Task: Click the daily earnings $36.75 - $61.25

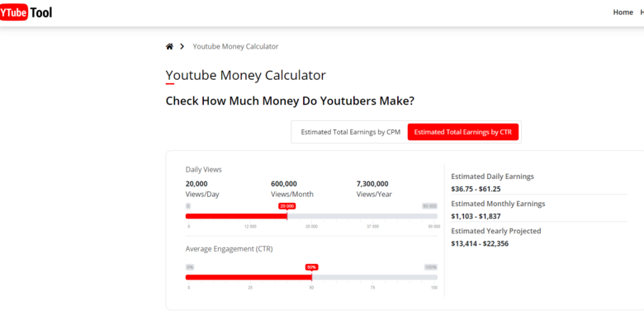Action: (x=476, y=189)
